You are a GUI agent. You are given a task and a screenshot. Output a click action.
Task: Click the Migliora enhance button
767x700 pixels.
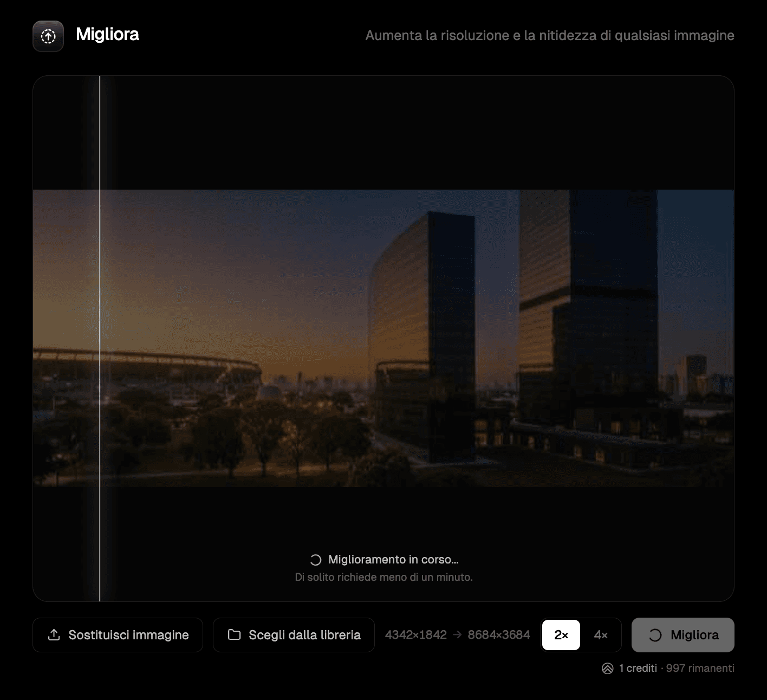[x=683, y=635]
